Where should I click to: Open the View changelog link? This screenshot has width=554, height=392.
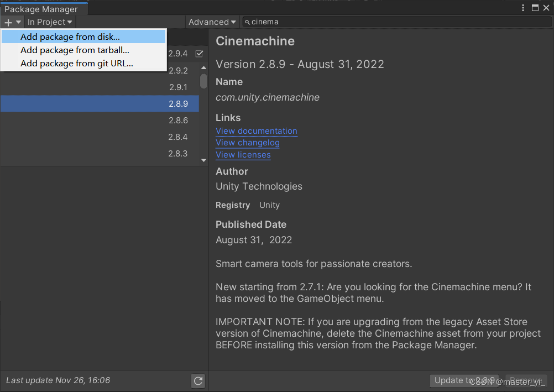[x=248, y=143]
